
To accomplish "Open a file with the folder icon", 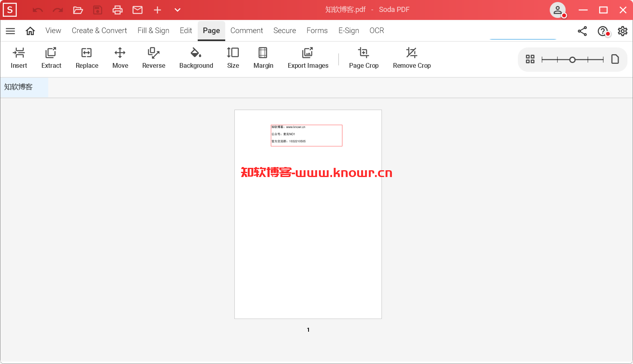I will pyautogui.click(x=78, y=10).
